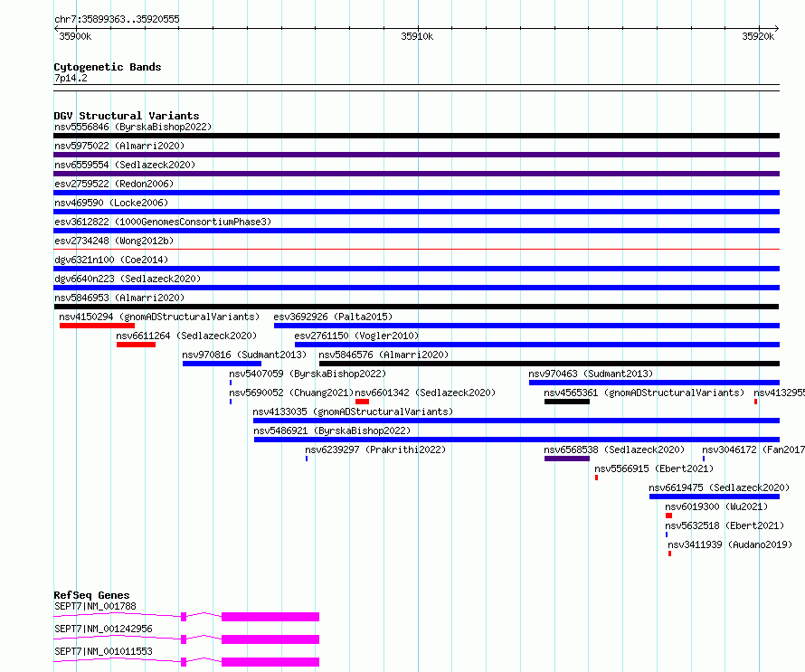
Task: Click the RefSeq Genes track title
Action: [x=91, y=595]
